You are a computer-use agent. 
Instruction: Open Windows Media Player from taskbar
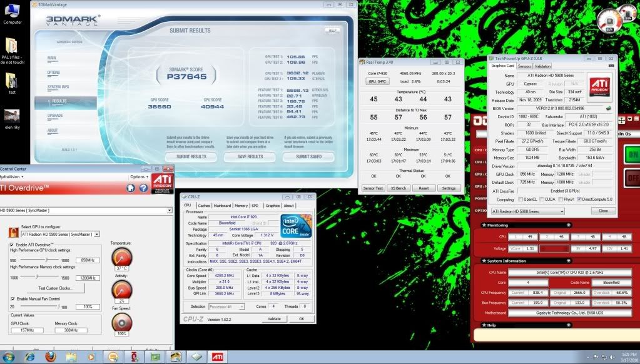(91, 357)
